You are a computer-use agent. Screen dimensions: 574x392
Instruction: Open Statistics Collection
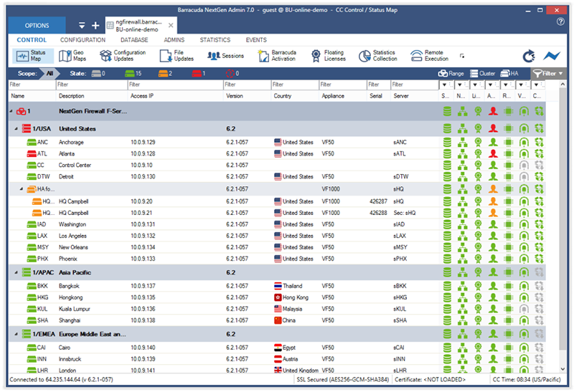pos(378,56)
